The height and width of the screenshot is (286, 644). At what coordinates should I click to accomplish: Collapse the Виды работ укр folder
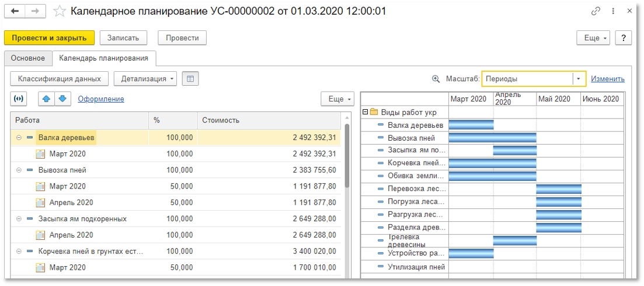365,112
